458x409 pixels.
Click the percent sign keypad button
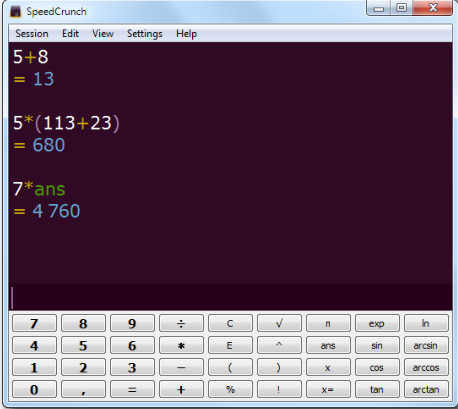pyautogui.click(x=230, y=389)
